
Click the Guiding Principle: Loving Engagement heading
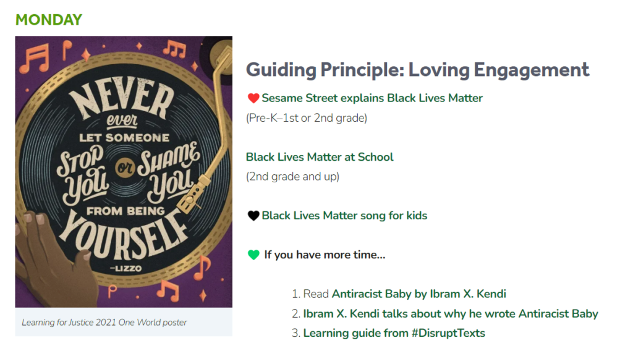coord(417,70)
